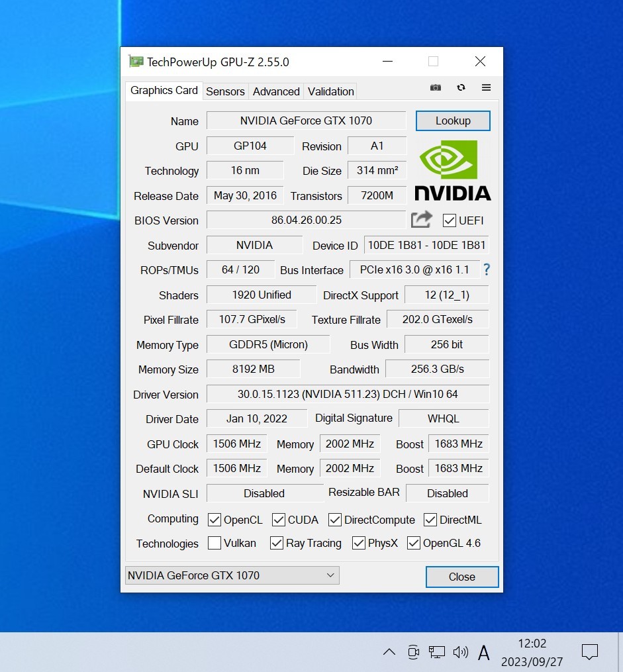Click the IME input mode A indicator
Screen dimensions: 623x672
[x=484, y=653]
